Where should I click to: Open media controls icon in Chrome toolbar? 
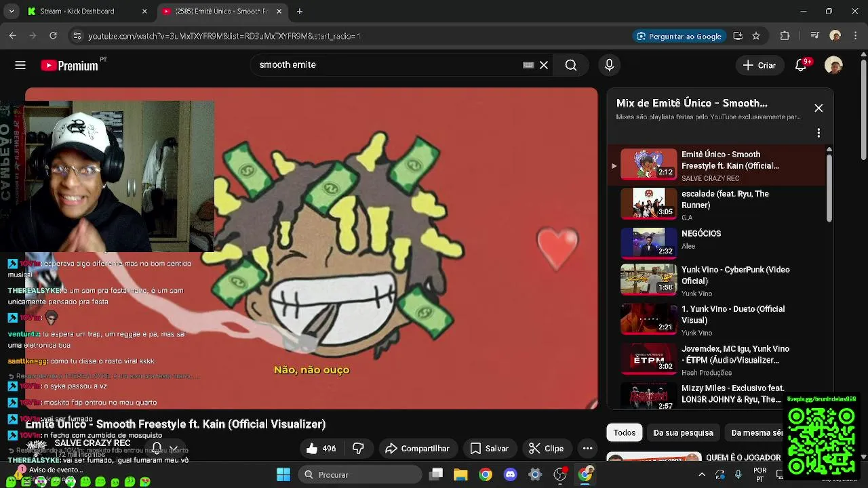coord(815,36)
